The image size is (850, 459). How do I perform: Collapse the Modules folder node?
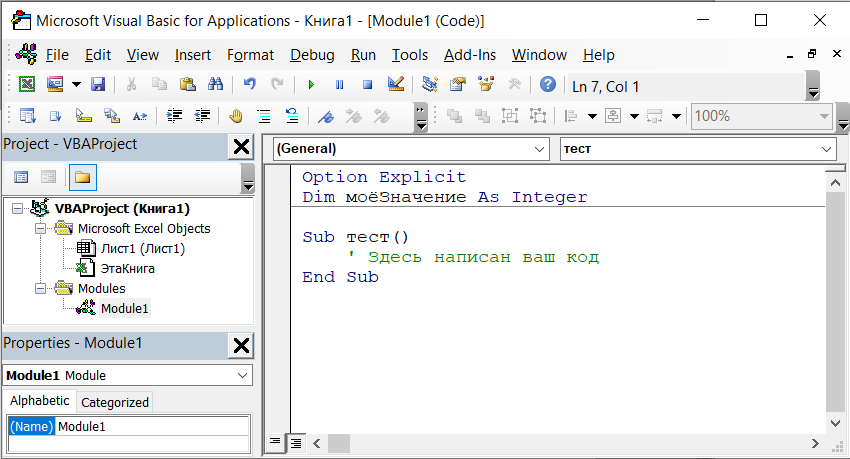(x=41, y=288)
